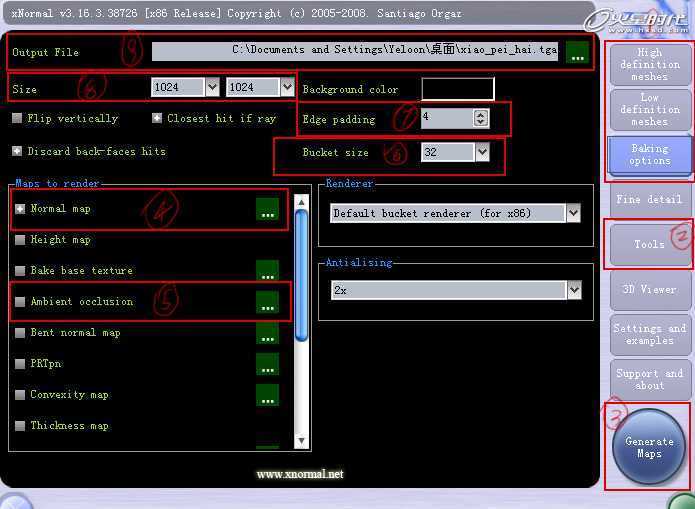
Task: Open Settings and examples tab
Action: (x=650, y=335)
